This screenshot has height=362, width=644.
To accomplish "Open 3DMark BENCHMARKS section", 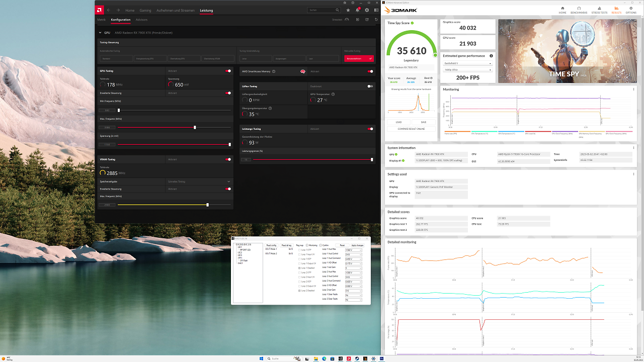I will (x=579, y=10).
